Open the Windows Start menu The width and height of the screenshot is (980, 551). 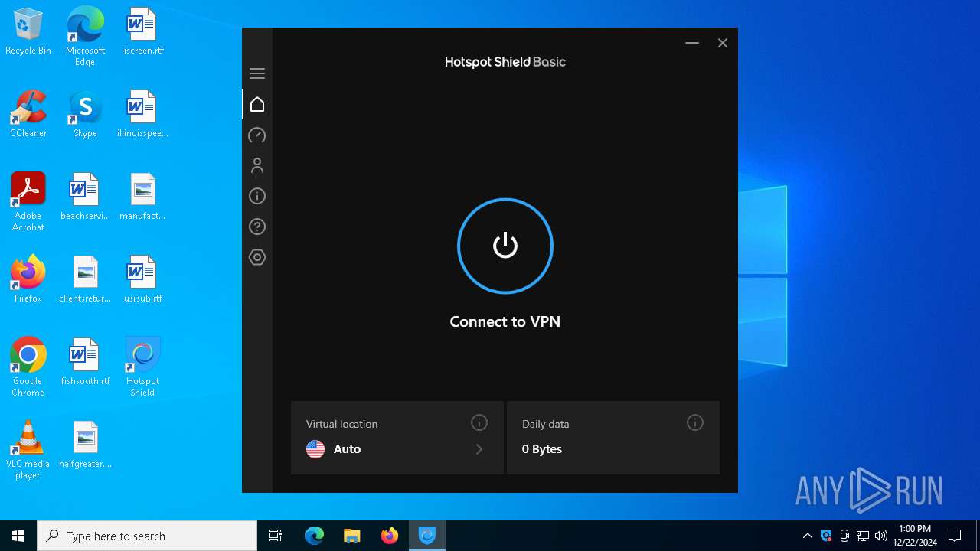click(18, 536)
